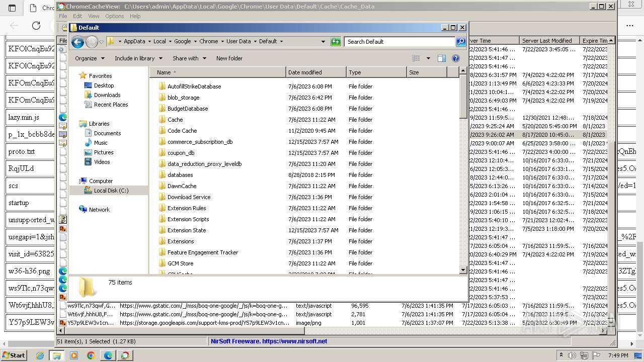Image resolution: width=644 pixels, height=362 pixels.
Task: Open Downloads in Favorites
Action: (x=107, y=95)
